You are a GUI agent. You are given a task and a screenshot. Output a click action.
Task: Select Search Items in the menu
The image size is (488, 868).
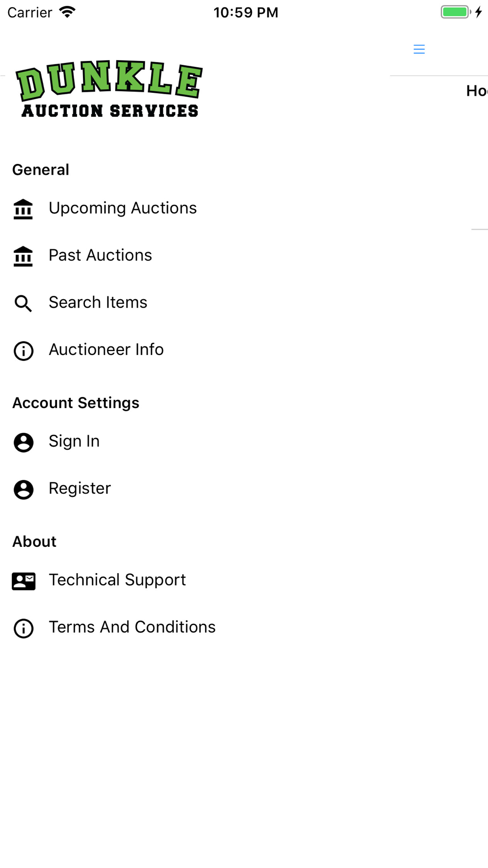pyautogui.click(x=98, y=303)
